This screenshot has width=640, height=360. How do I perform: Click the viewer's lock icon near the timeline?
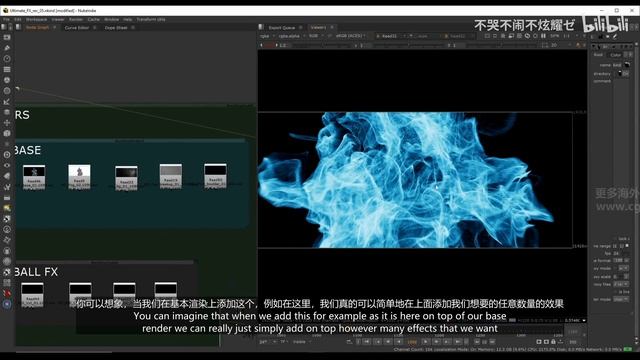553,341
